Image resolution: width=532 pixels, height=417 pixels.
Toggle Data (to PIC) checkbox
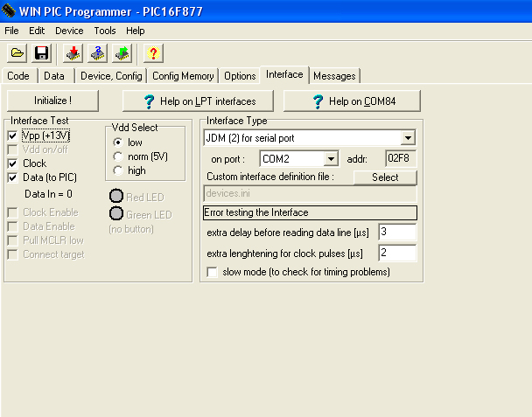click(x=12, y=177)
